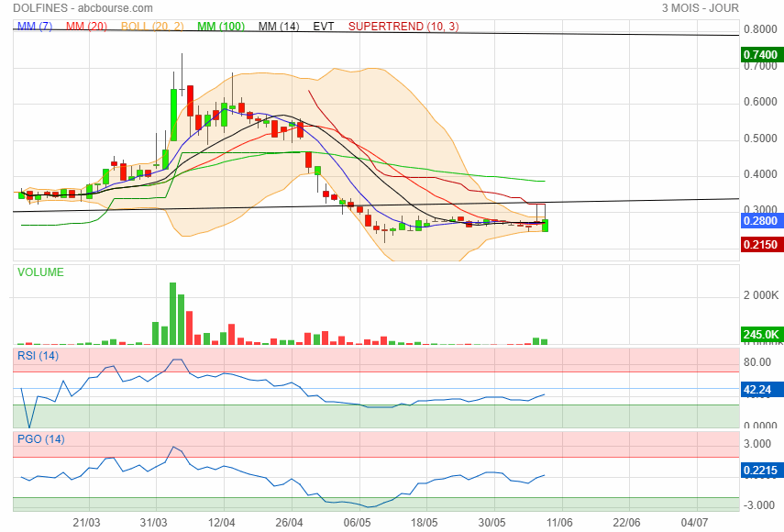Click the 80.00 RSI axis label
This screenshot has height=532, width=784.
757,362
